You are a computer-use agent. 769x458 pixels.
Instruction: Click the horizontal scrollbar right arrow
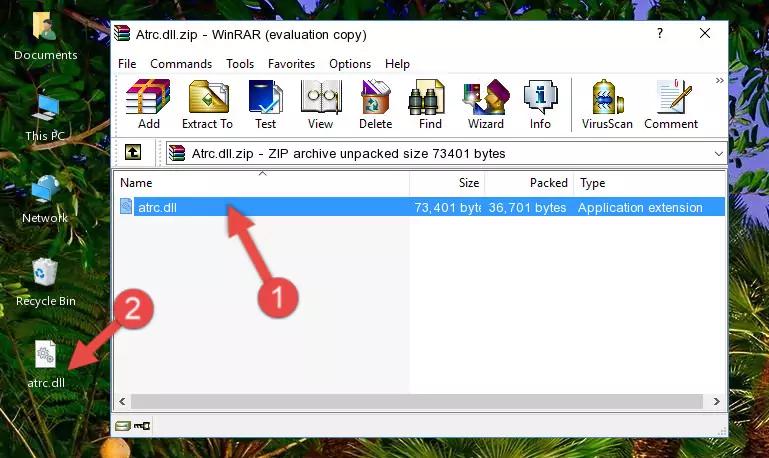pyautogui.click(x=717, y=401)
